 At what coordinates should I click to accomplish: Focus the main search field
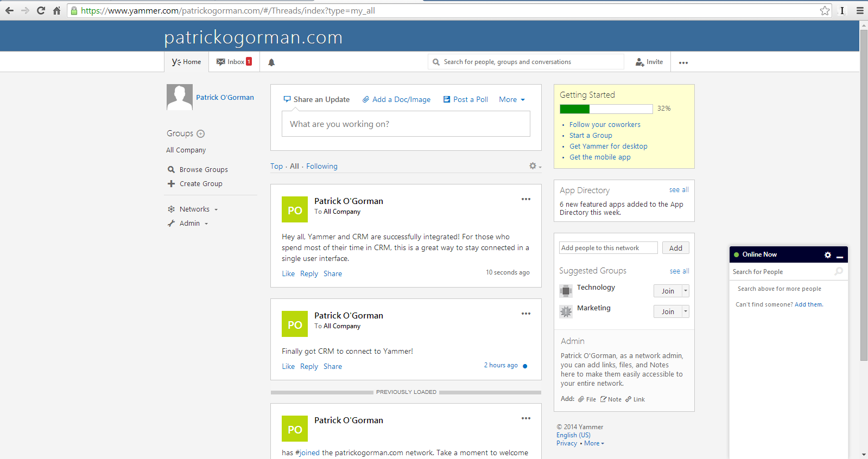526,62
